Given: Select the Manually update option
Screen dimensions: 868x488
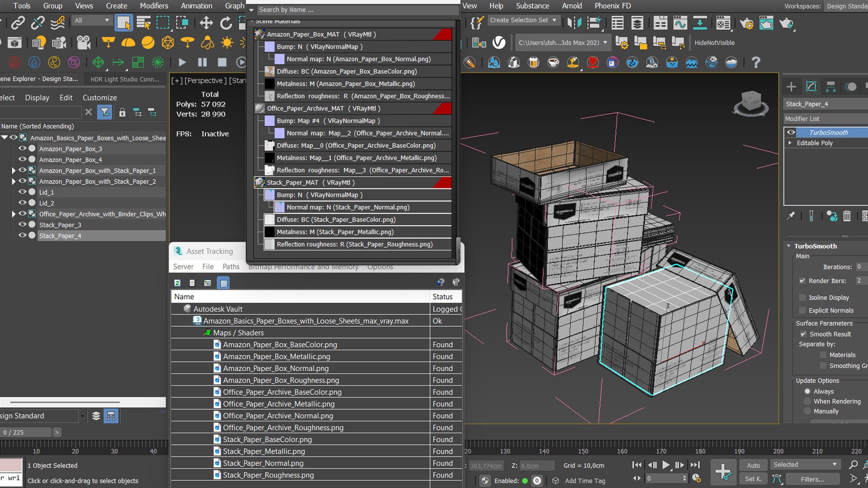Looking at the screenshot, I should click(807, 411).
